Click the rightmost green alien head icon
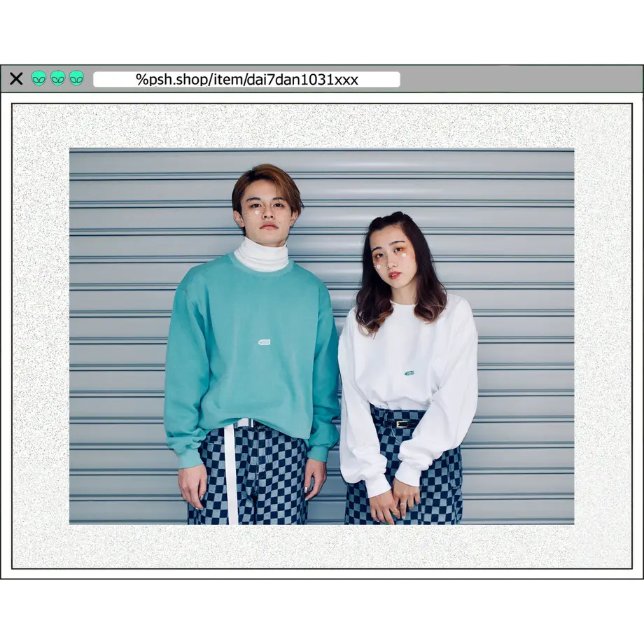Screen dimensions: 644x644 (76, 78)
